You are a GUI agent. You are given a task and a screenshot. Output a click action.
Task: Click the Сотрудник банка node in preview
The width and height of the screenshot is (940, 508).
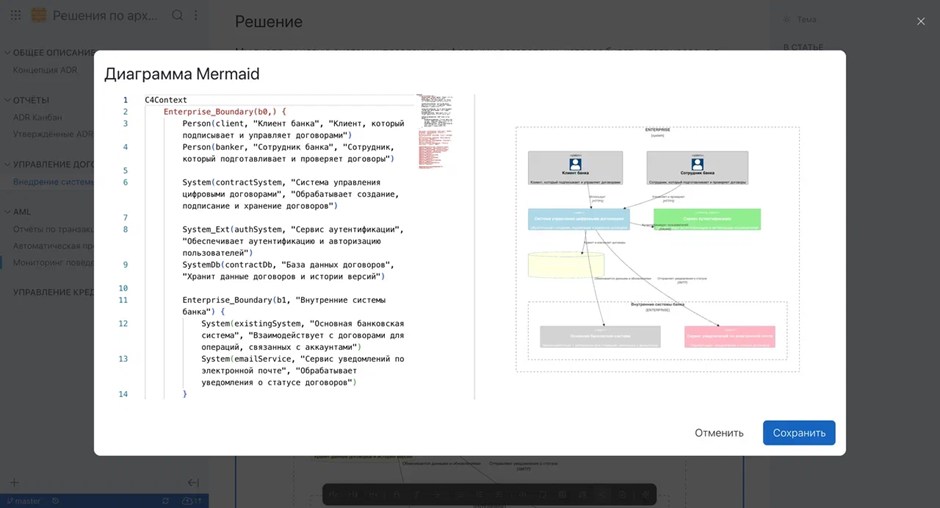coord(697,168)
